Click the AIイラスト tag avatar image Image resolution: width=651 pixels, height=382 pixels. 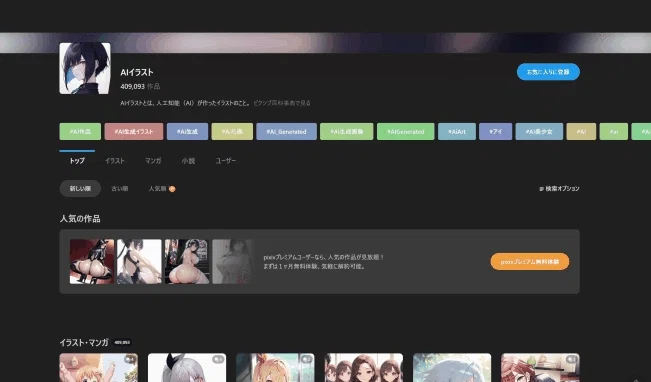click(x=85, y=68)
